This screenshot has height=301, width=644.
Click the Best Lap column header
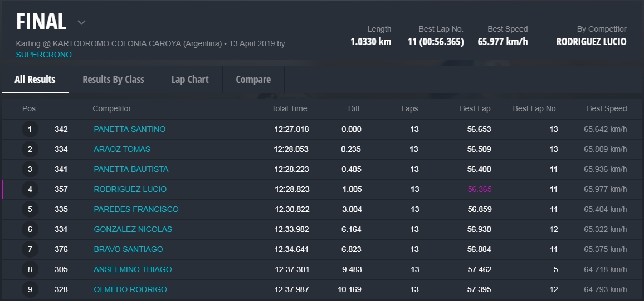click(x=475, y=108)
